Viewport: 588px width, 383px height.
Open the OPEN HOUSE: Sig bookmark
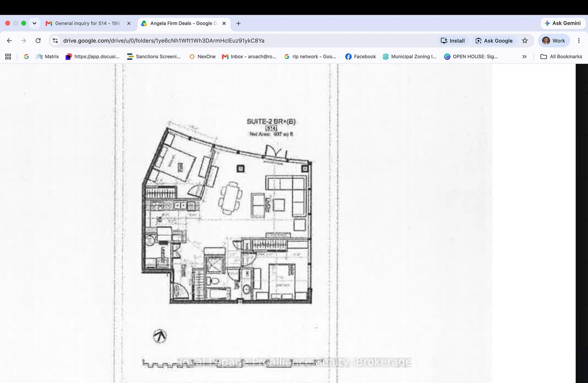471,57
